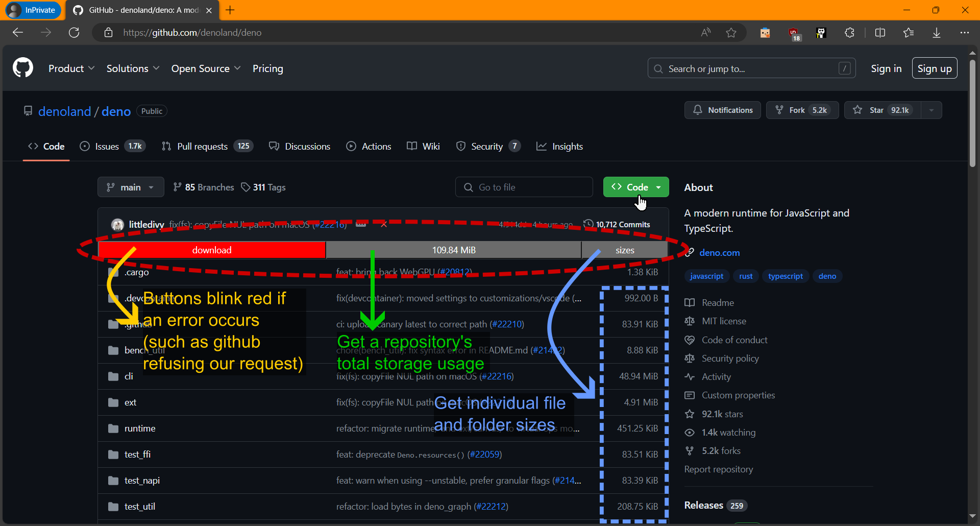Select the javascript topic tag
This screenshot has height=526, width=980.
pos(706,276)
